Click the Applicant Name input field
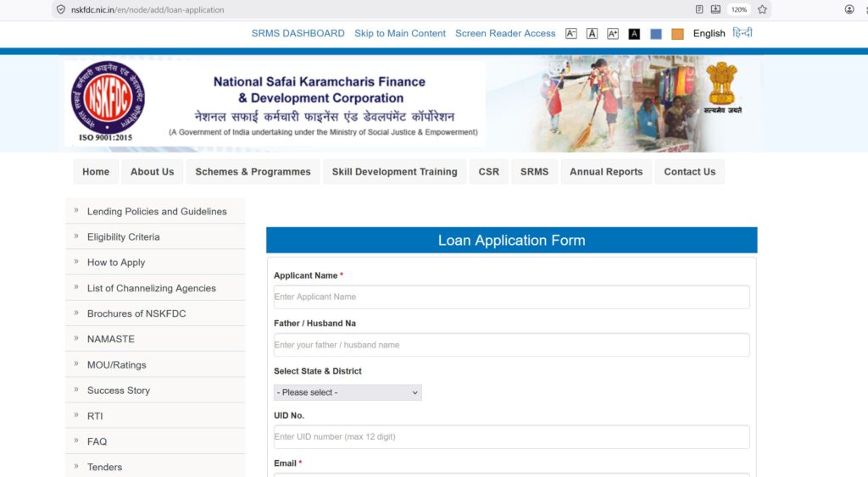Image resolution: width=868 pixels, height=477 pixels. 511,297
